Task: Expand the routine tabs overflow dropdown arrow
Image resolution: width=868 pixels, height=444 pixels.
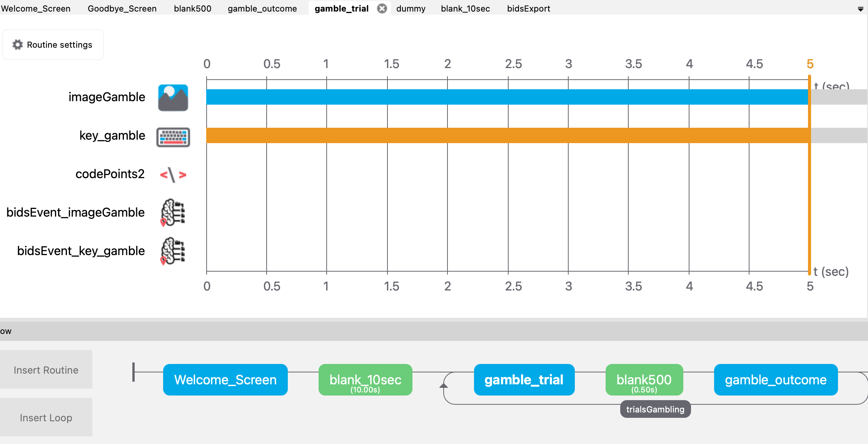Action: point(861,9)
